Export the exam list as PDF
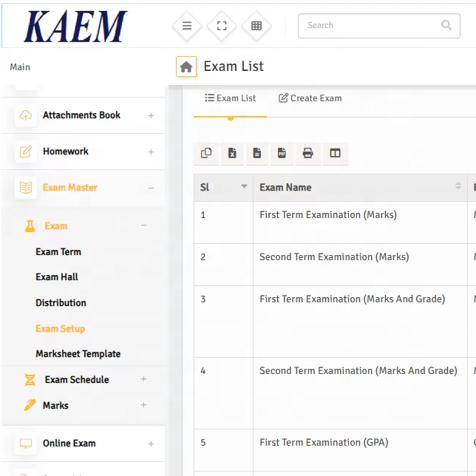Screen dimensions: 476x476 coord(282,153)
